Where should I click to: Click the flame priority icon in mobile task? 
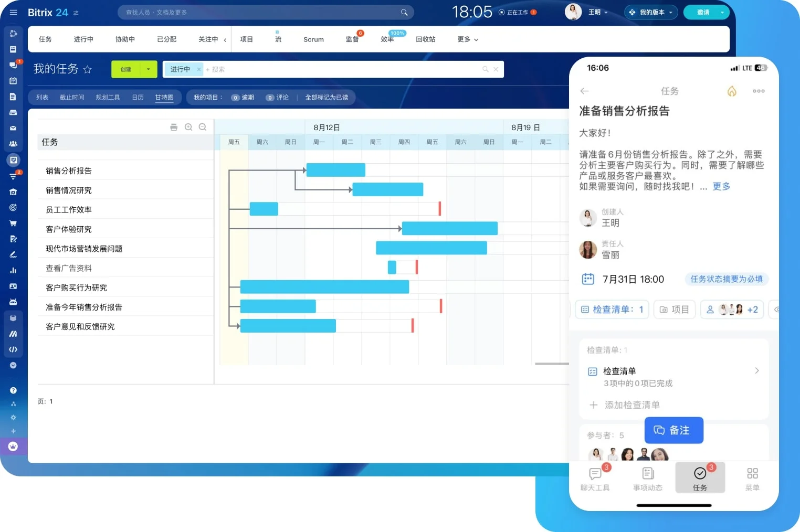coord(732,91)
